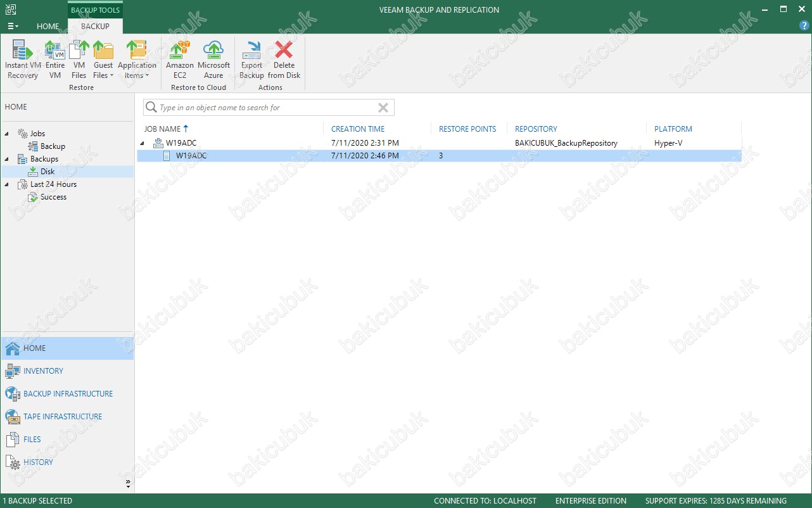Open the HISTORY view
Image resolution: width=812 pixels, height=508 pixels.
click(67, 462)
